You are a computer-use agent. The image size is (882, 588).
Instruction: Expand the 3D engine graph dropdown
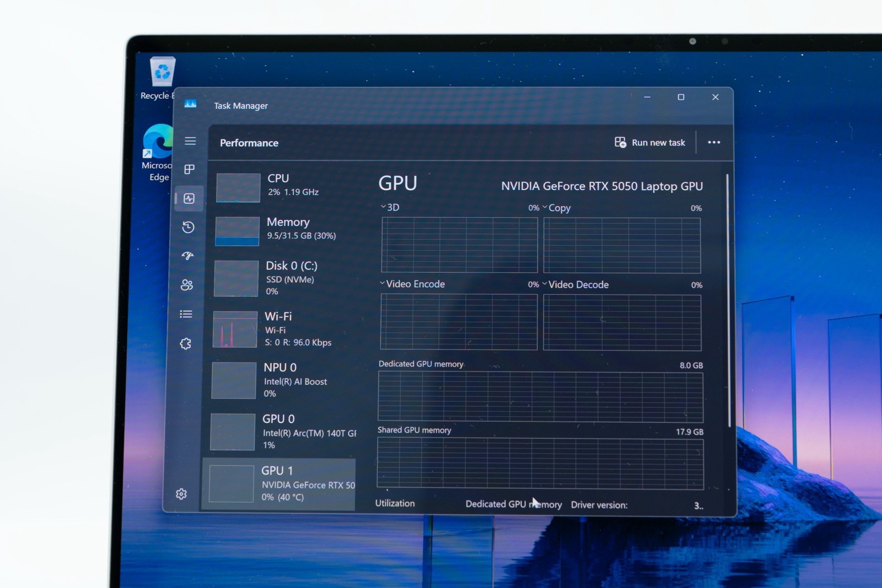point(390,207)
